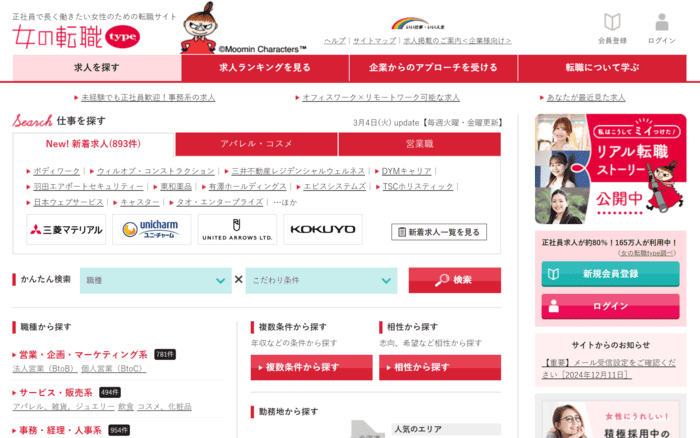Open the リアル転職ストーリー公開中 banner
This screenshot has width=700, height=438.
coord(610,169)
